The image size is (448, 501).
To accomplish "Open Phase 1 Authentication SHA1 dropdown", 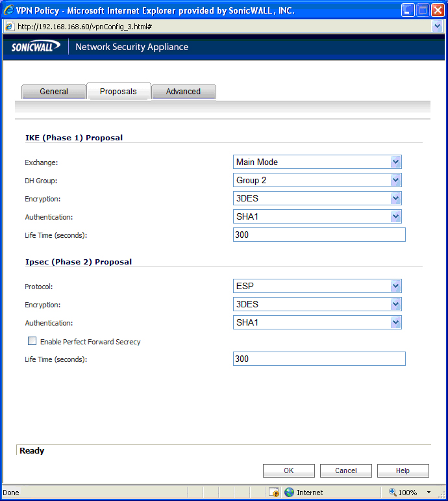I will [x=317, y=216].
